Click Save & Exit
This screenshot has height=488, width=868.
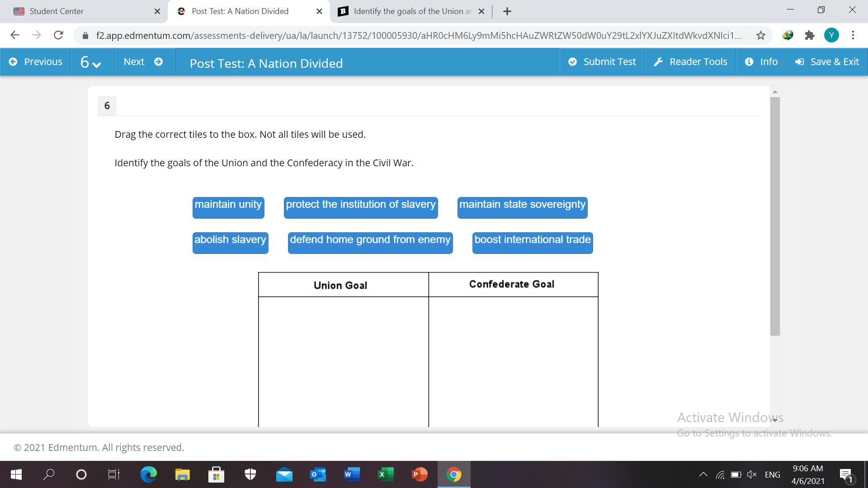click(x=827, y=62)
